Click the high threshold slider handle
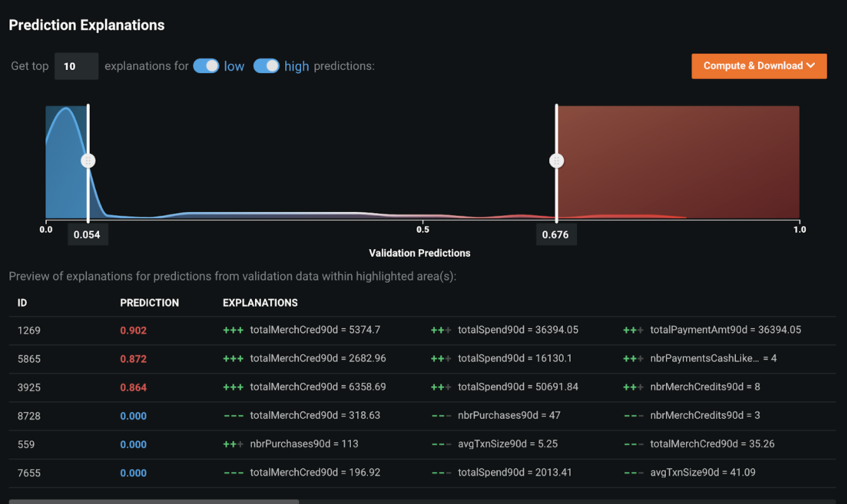847x504 pixels. pos(557,161)
